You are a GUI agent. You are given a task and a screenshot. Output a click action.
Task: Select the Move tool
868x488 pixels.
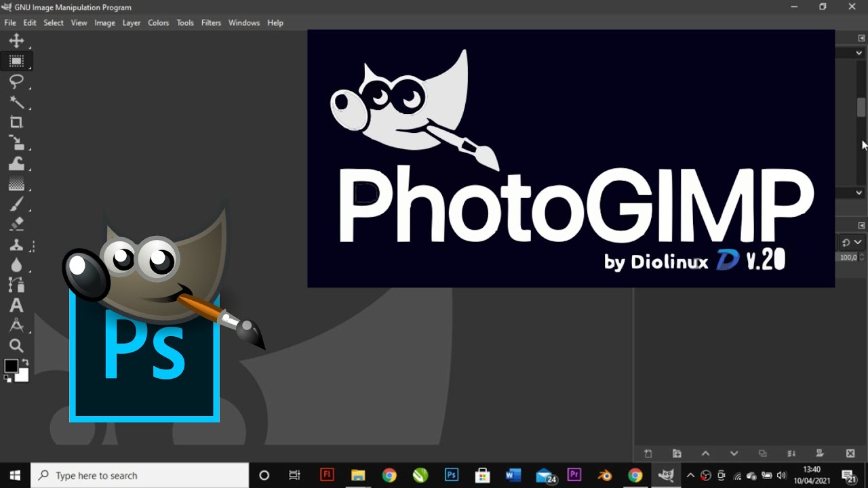[x=16, y=41]
